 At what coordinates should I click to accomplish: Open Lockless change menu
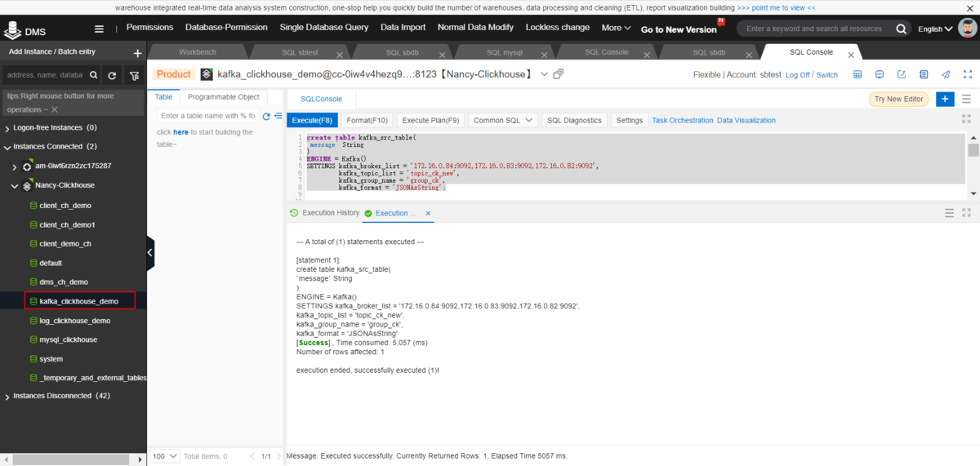click(558, 27)
